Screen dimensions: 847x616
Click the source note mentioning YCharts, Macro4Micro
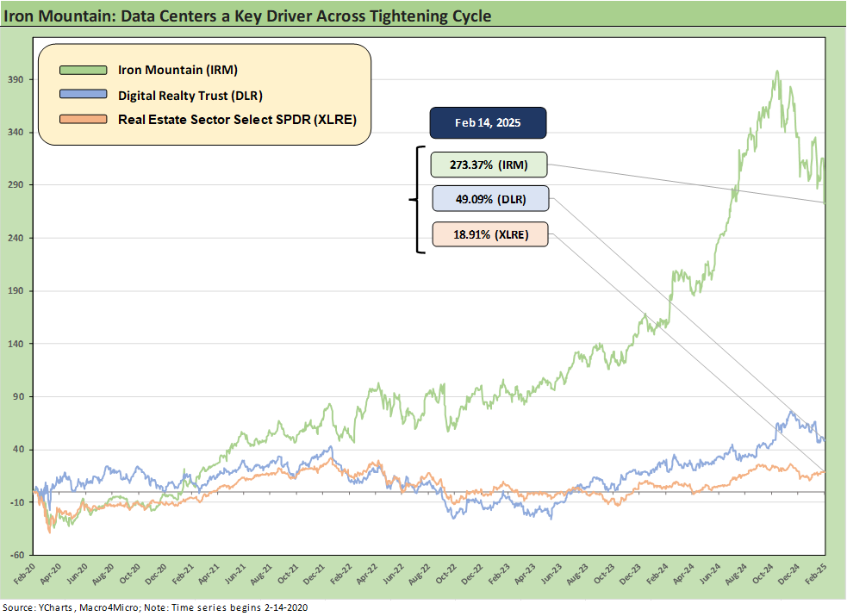155,607
